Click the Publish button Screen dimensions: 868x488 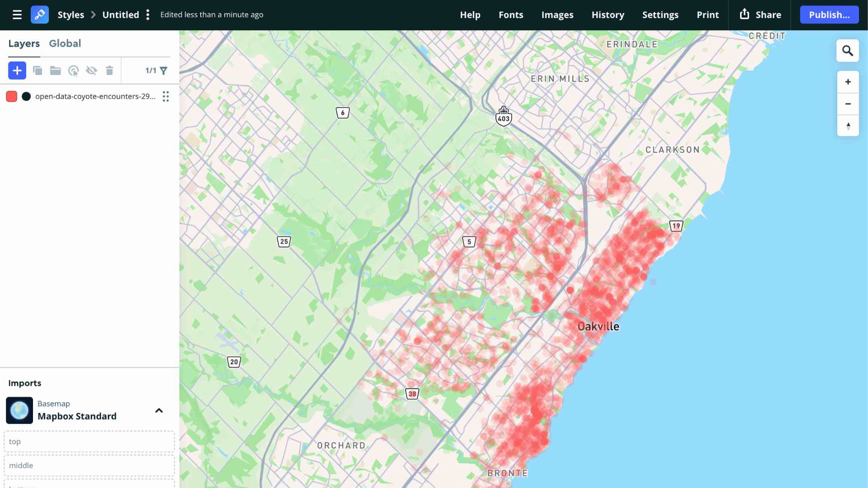pyautogui.click(x=829, y=14)
